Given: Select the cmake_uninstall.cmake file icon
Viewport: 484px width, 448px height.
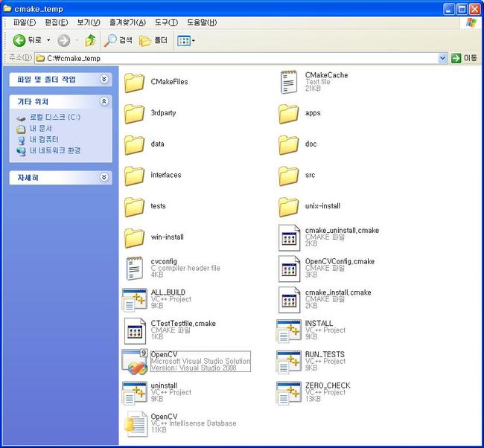Looking at the screenshot, I should [x=289, y=237].
